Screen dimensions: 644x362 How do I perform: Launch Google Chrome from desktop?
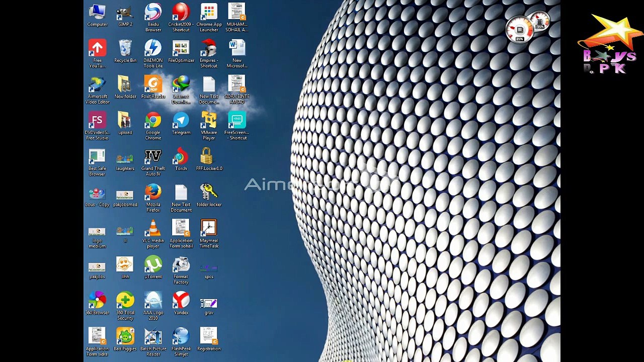coord(153,126)
